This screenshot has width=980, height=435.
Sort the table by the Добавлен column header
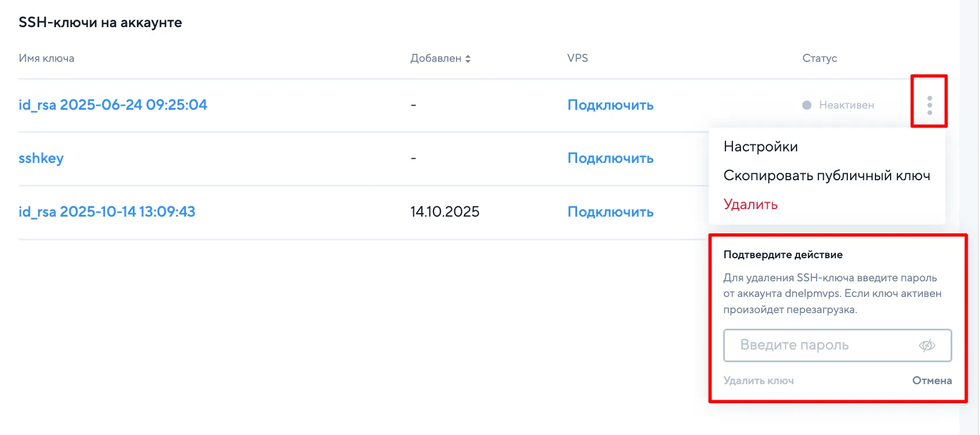(436, 58)
